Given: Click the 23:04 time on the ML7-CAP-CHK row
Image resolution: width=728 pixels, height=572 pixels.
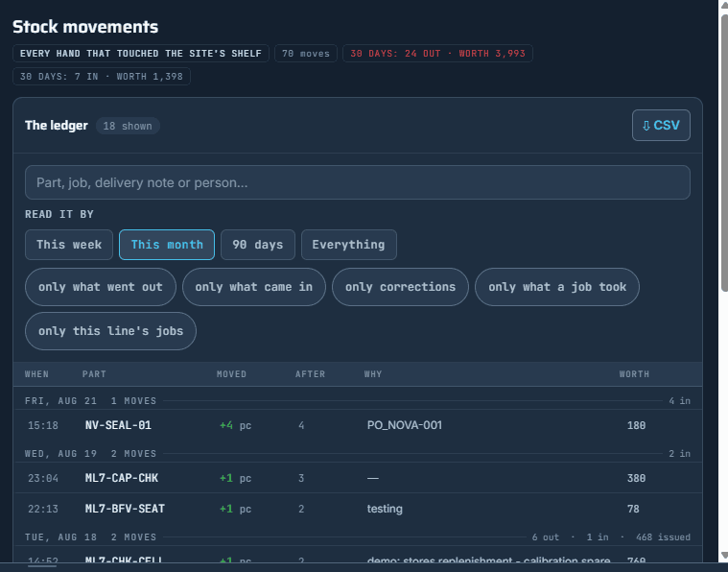Looking at the screenshot, I should coord(43,478).
